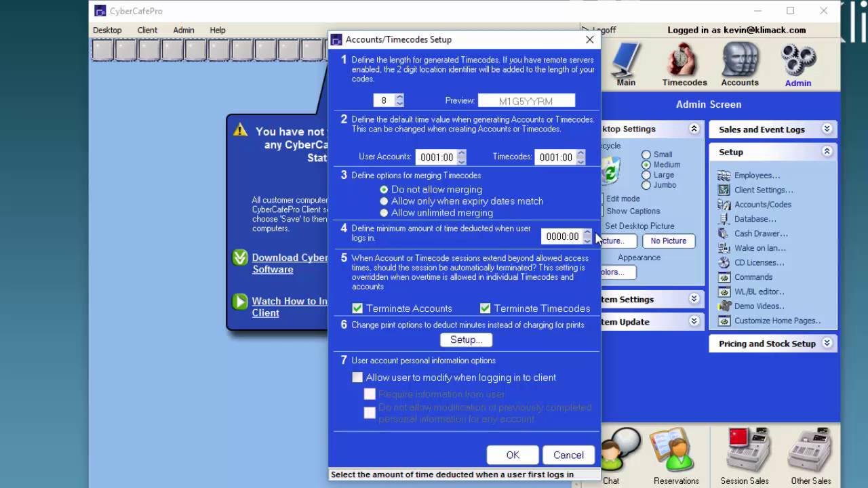Close the Accounts/Timecodes Setup dialog
This screenshot has height=488, width=868.
tap(589, 39)
